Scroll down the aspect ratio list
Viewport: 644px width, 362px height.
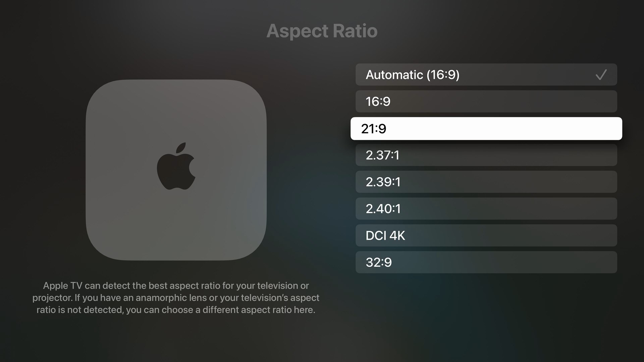[487, 262]
